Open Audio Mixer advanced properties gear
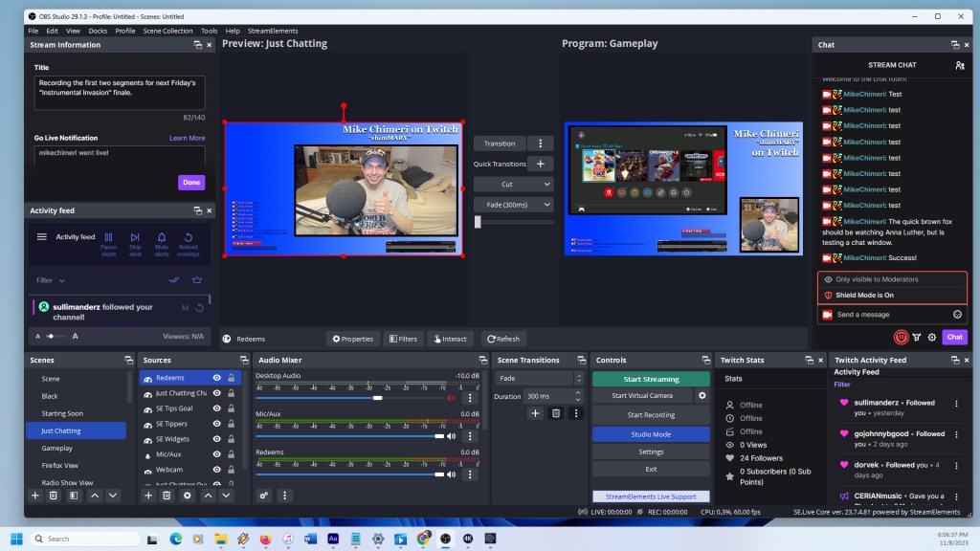 pyautogui.click(x=264, y=496)
